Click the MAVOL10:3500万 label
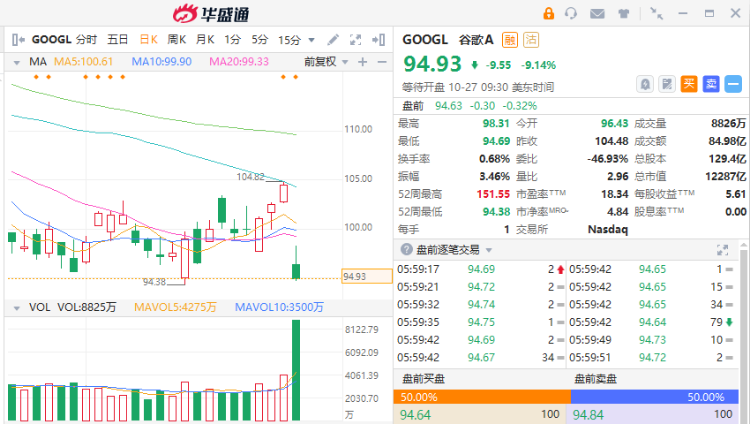 279,307
